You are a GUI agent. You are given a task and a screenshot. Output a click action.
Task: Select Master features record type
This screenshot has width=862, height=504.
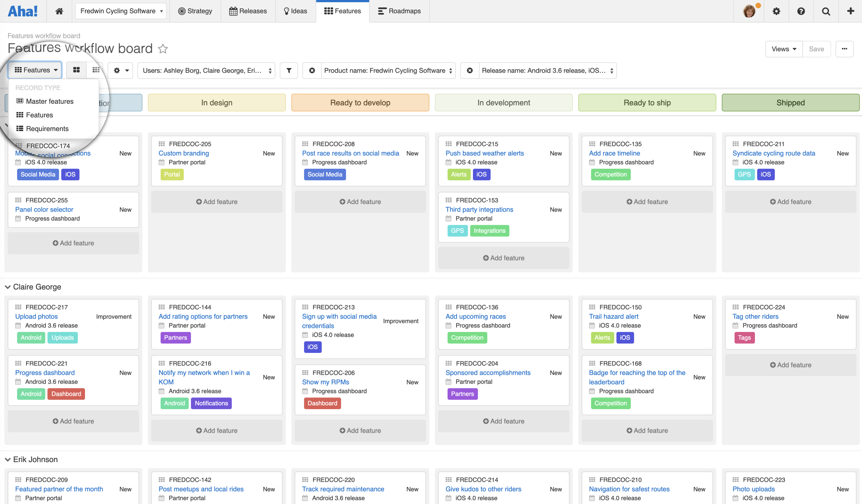pyautogui.click(x=49, y=101)
